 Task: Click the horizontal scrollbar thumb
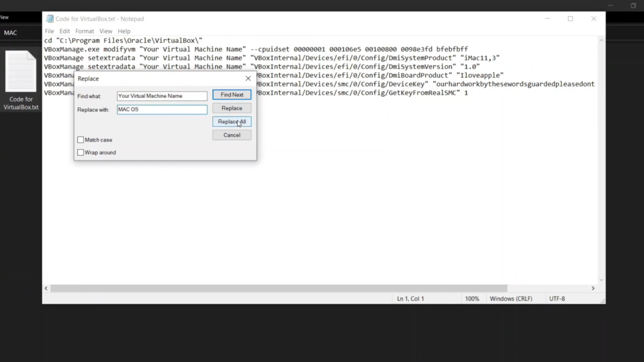277,288
